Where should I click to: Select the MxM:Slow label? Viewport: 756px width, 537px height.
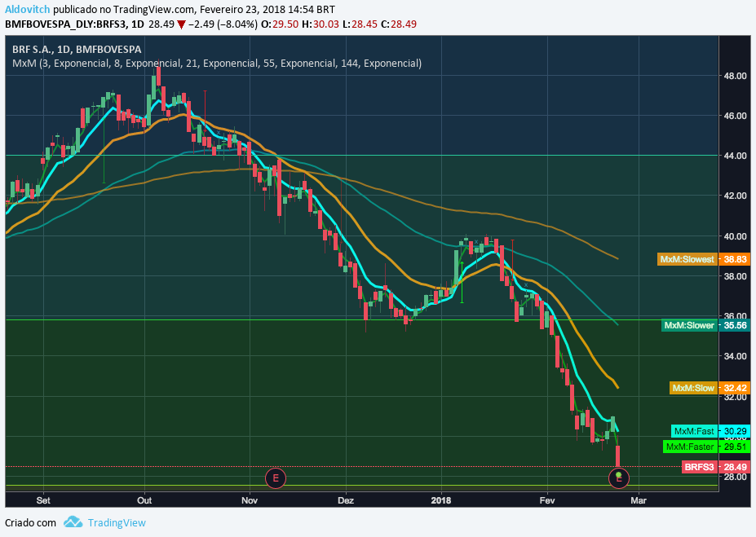[x=693, y=388]
